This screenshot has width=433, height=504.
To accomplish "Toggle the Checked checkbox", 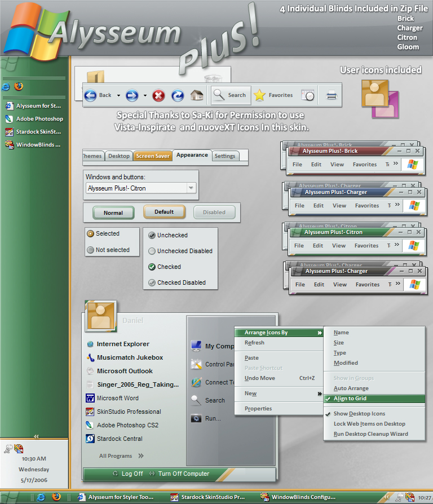I will click(152, 267).
